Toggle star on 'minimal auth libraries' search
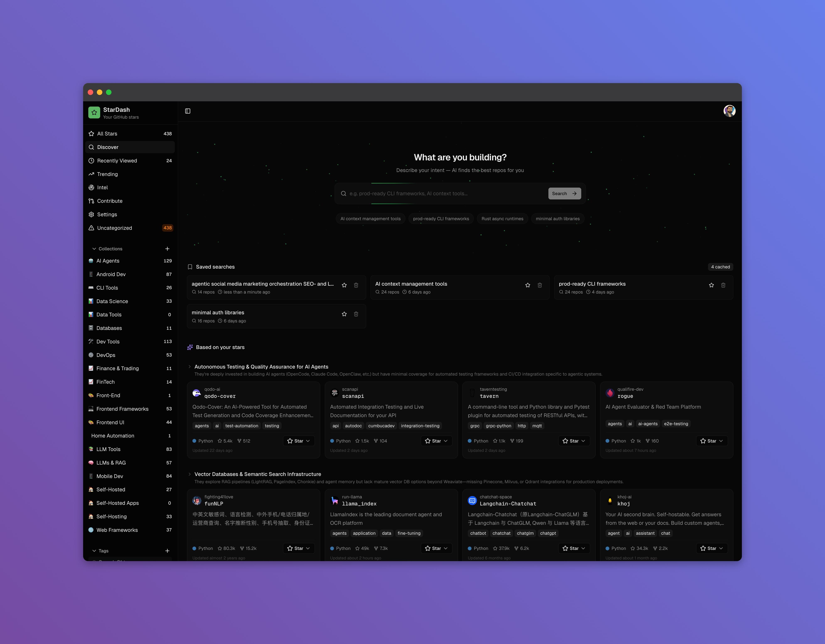 tap(344, 314)
